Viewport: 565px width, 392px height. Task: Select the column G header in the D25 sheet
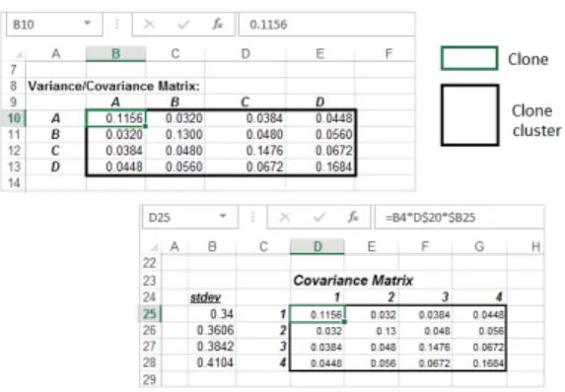click(x=479, y=247)
